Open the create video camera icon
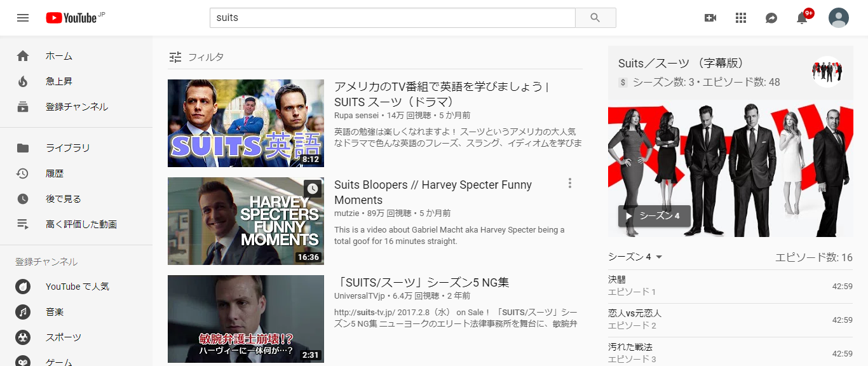 710,18
